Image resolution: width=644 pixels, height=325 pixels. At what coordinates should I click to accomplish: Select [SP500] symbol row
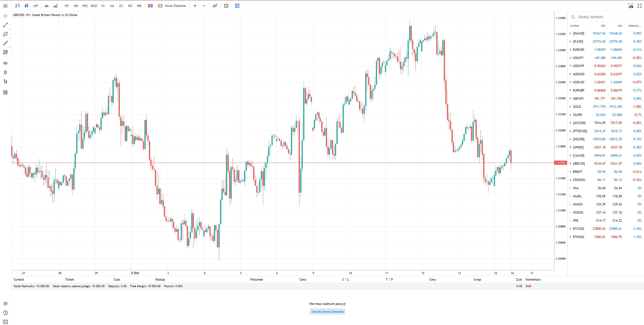click(x=605, y=147)
